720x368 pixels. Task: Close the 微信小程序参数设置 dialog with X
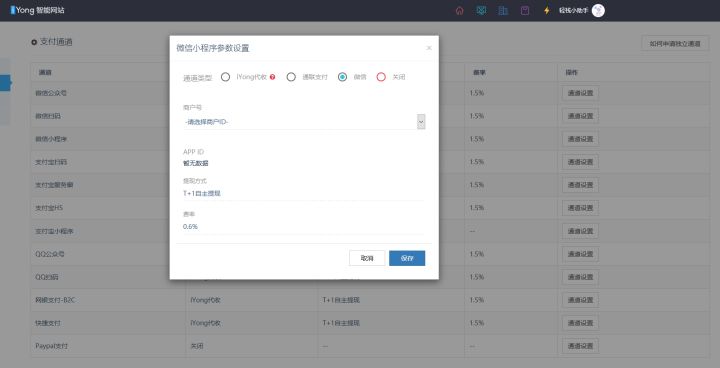[429, 48]
